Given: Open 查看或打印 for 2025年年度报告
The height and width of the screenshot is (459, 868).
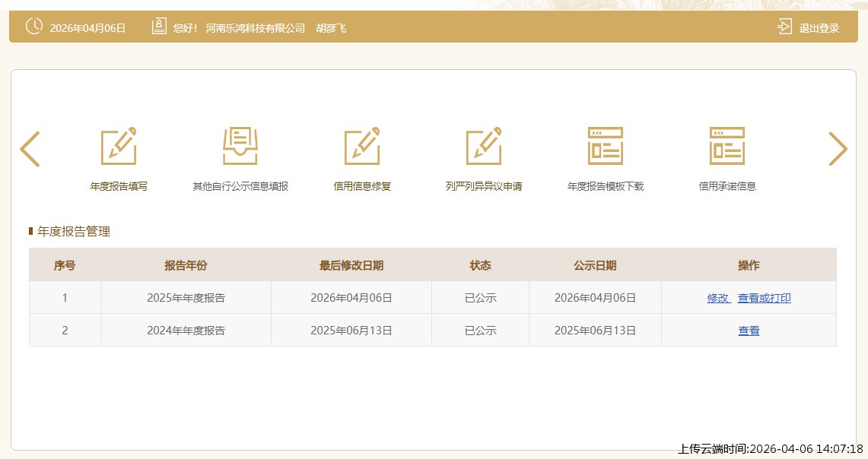Looking at the screenshot, I should tap(764, 298).
